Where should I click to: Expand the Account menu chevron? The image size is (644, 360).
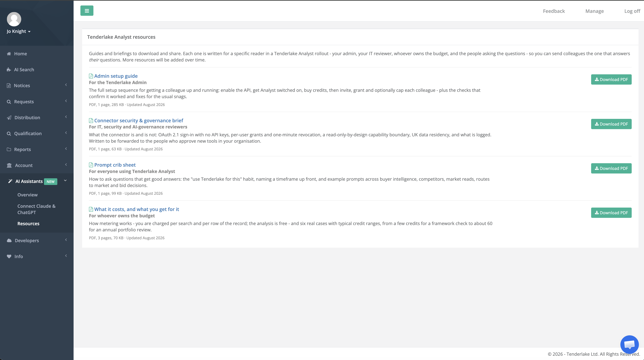(x=66, y=165)
